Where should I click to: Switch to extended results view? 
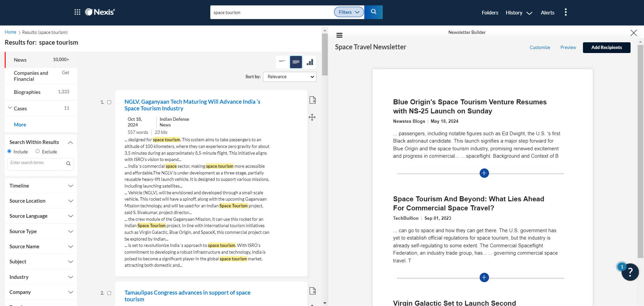point(296,62)
